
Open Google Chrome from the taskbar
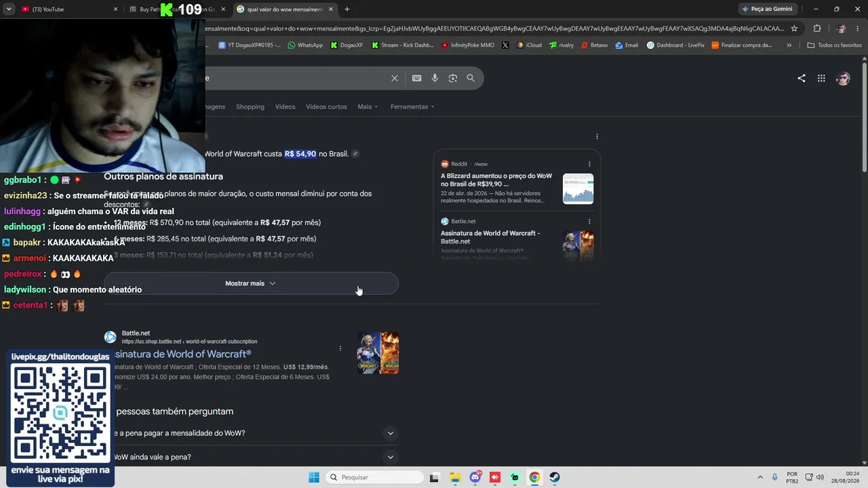[x=534, y=477]
